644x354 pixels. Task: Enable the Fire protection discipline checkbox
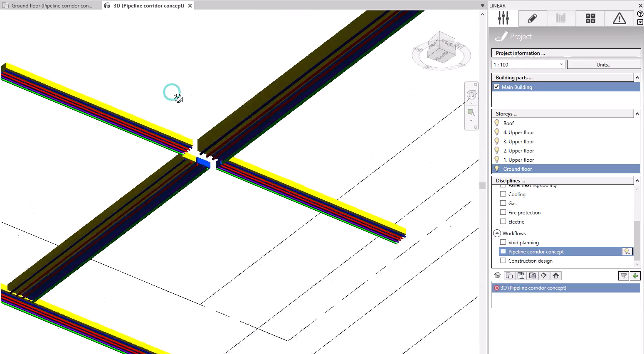pyautogui.click(x=503, y=212)
